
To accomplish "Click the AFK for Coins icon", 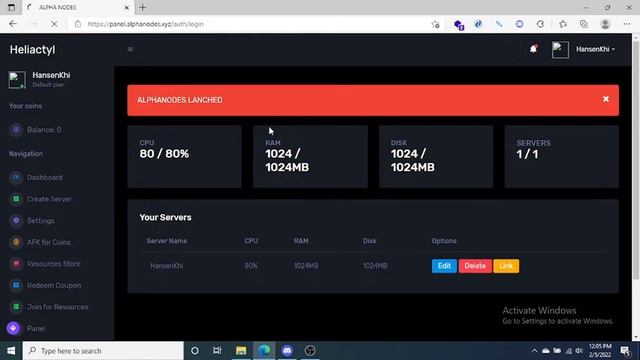I will [16, 242].
